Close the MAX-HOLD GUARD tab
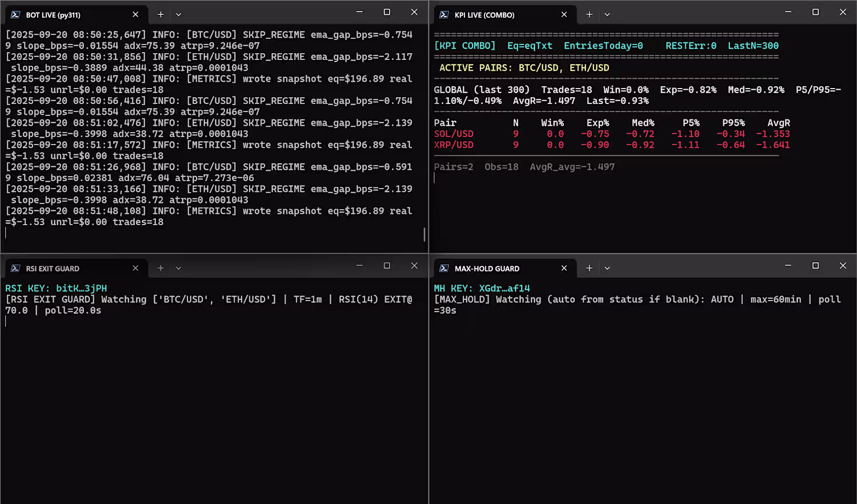The width and height of the screenshot is (857, 504). coord(564,268)
